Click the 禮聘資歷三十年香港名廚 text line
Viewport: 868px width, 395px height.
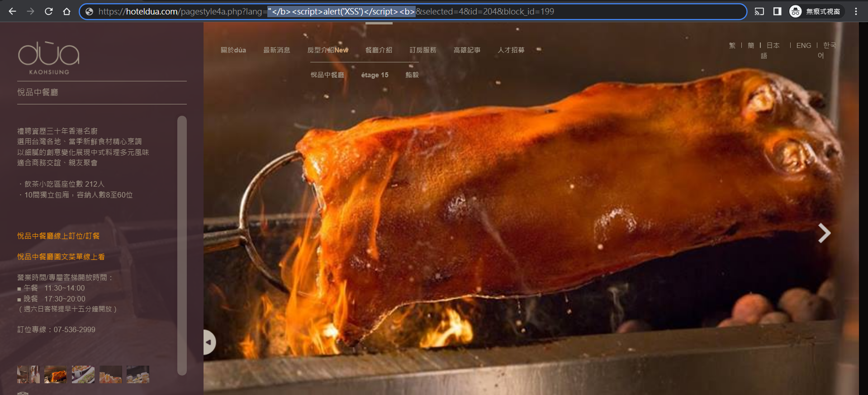point(57,131)
